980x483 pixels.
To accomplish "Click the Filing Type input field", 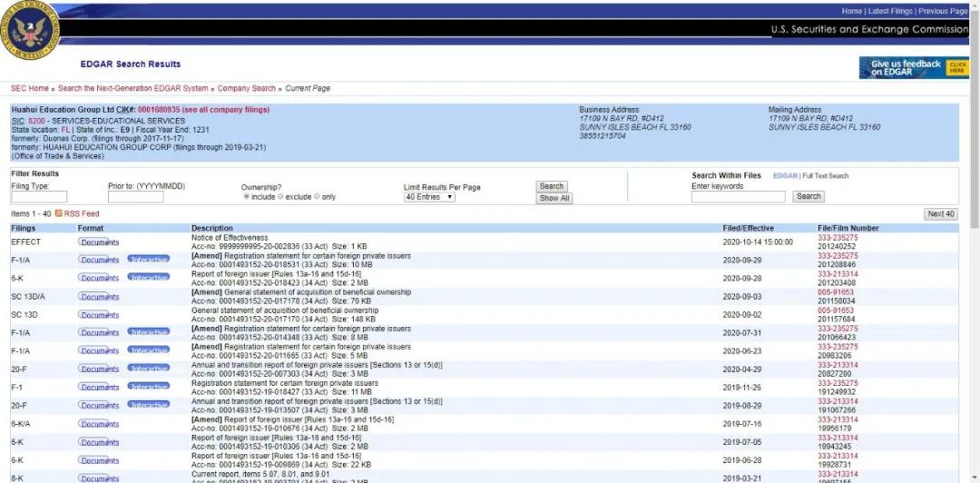I will 39,197.
